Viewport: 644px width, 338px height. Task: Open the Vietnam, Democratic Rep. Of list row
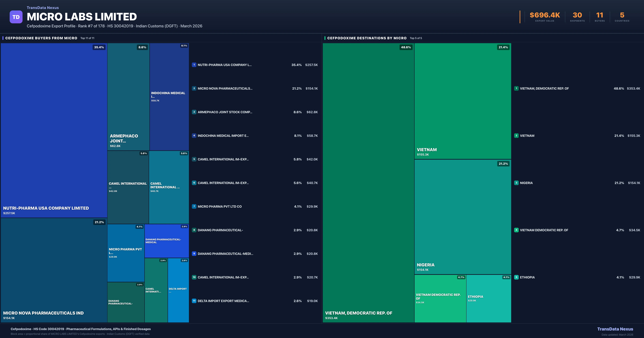click(544, 89)
